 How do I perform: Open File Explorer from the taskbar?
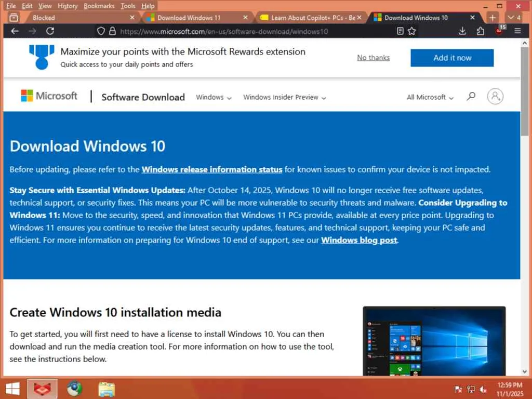pos(107,389)
